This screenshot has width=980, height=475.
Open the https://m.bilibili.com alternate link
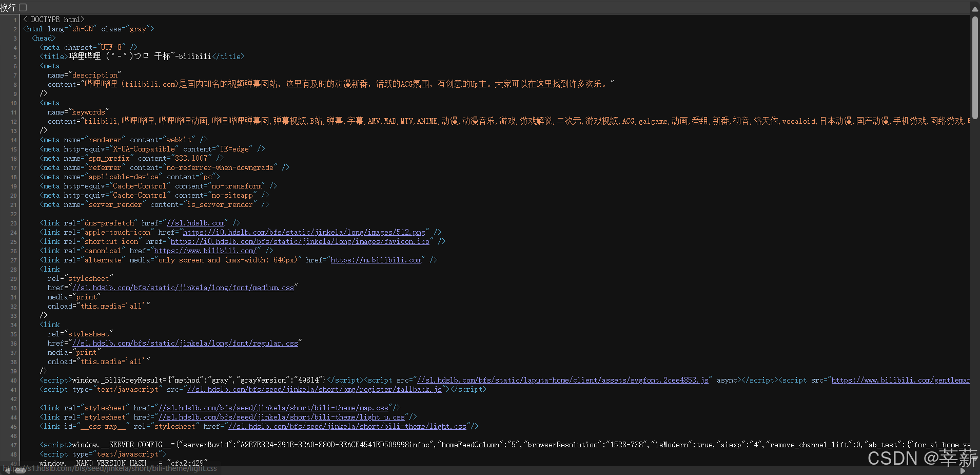[x=376, y=260]
